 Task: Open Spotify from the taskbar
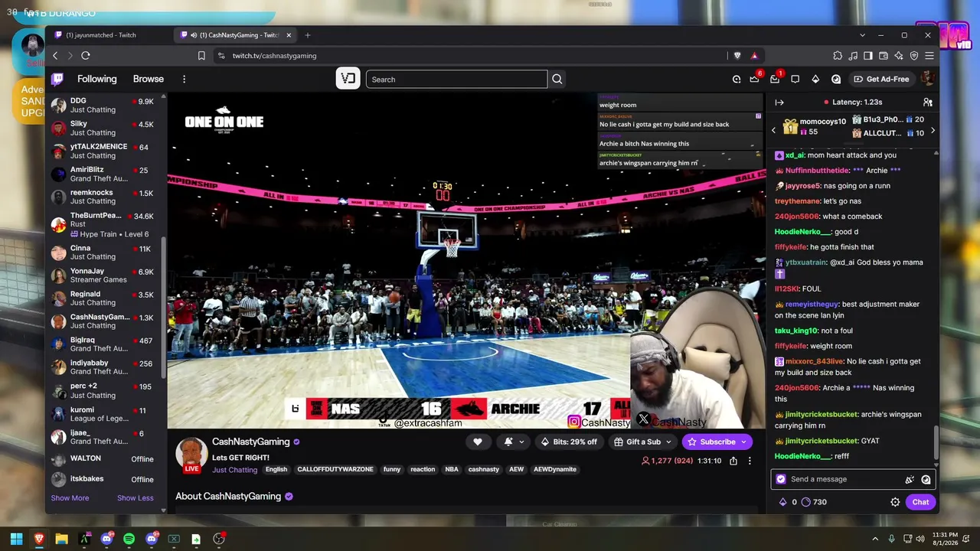click(x=129, y=539)
